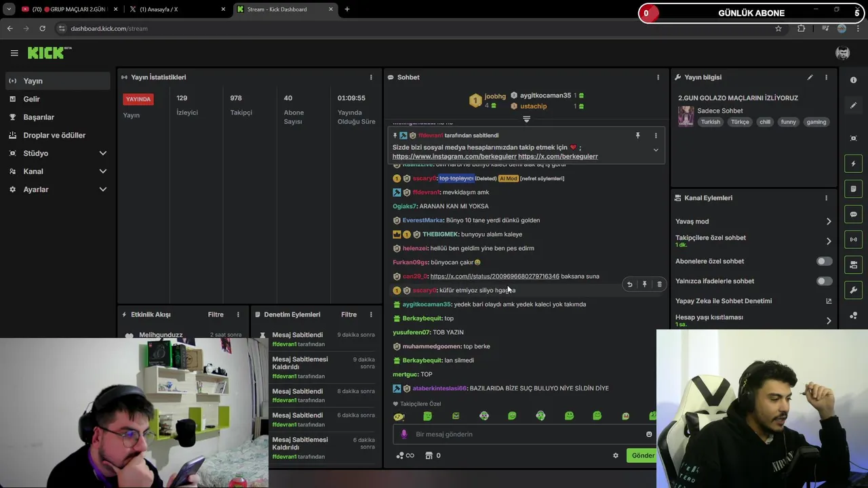Open Denetim Eylemleri panel three-dot menu
Screen dimensions: 868x488
tap(371, 314)
